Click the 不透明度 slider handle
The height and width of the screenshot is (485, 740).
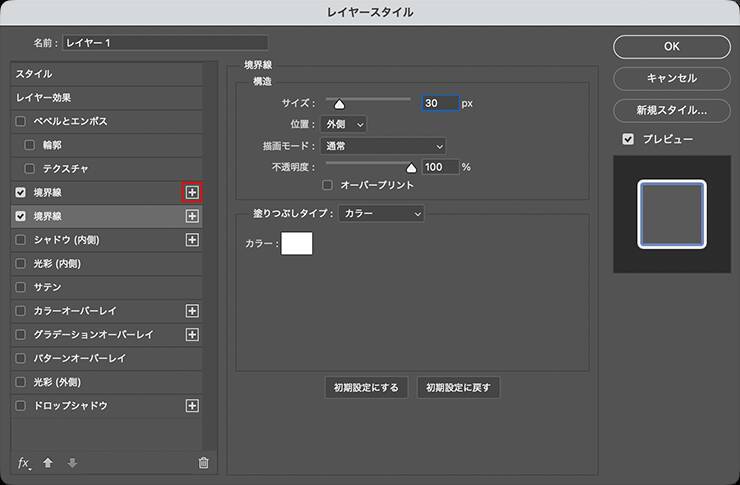point(412,168)
